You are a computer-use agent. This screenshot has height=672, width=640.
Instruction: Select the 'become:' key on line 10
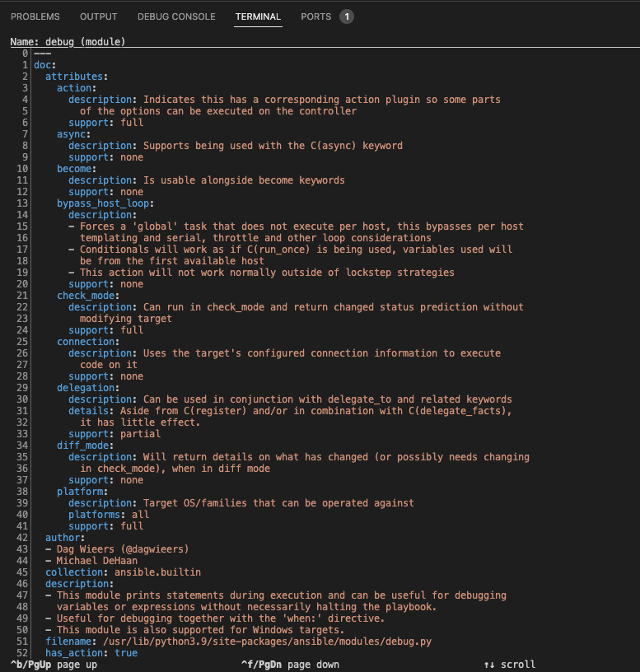[77, 169]
